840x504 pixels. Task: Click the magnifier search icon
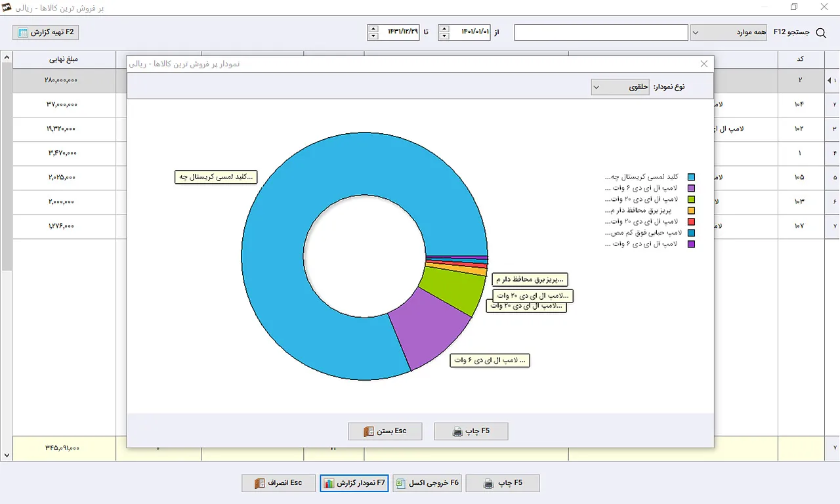(820, 32)
